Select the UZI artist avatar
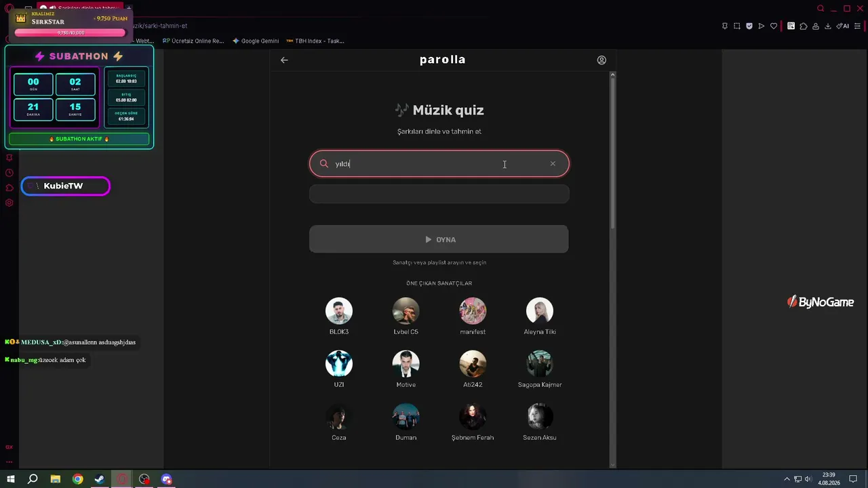 tap(339, 364)
